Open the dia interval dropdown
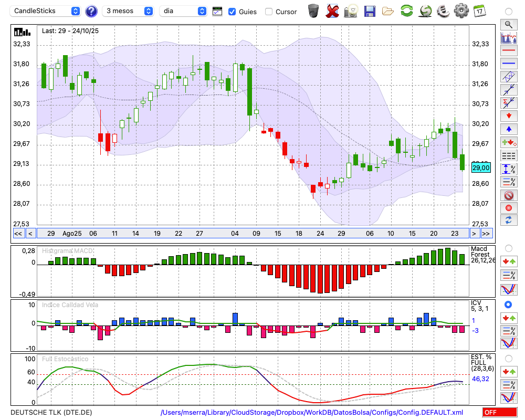Viewport: 525px width, 420px height. tap(184, 11)
